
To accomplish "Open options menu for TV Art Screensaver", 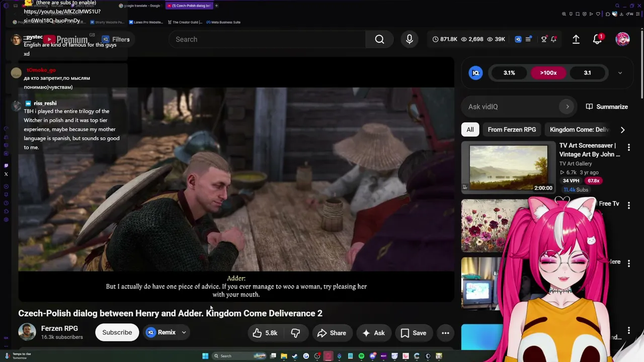I will [628, 147].
